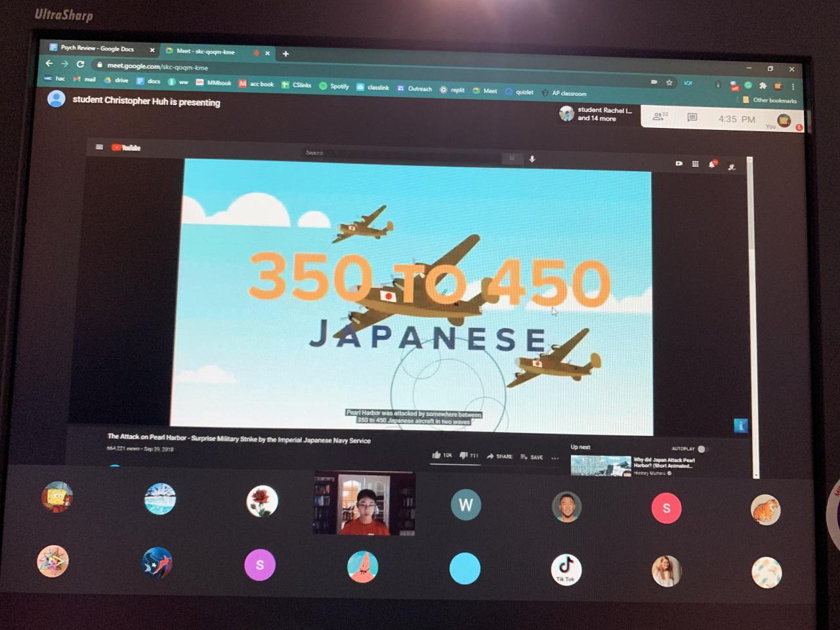The width and height of the screenshot is (840, 630).
Task: Open the Meet chat panel
Action: [692, 117]
